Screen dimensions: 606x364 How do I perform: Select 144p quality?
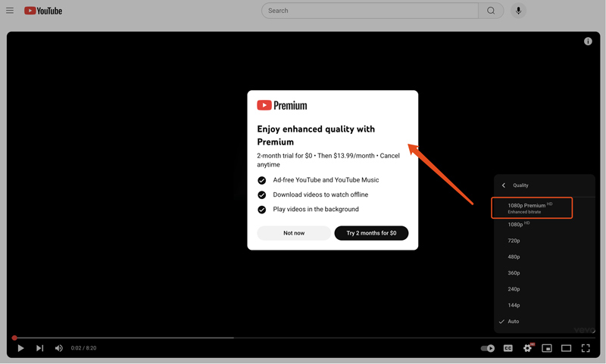(544, 305)
